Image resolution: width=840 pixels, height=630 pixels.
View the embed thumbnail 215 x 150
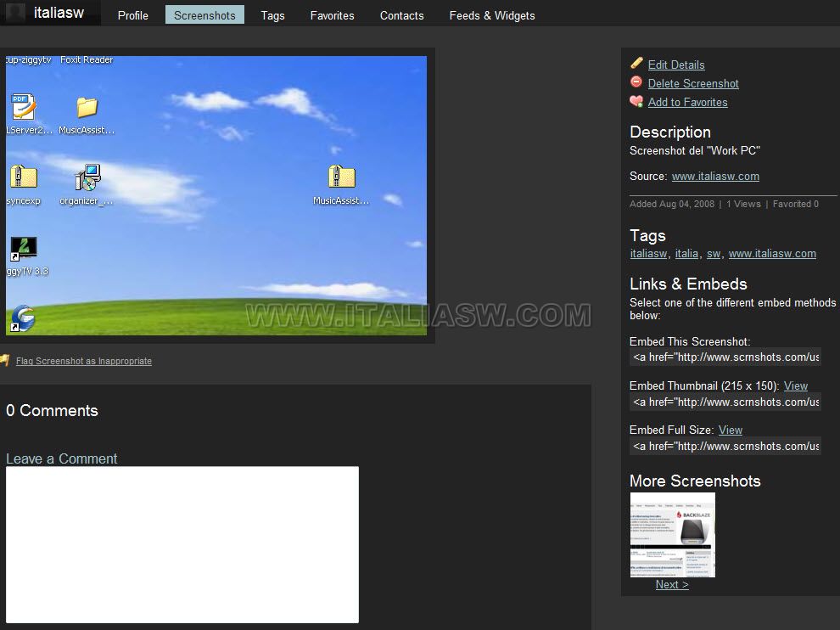(796, 386)
